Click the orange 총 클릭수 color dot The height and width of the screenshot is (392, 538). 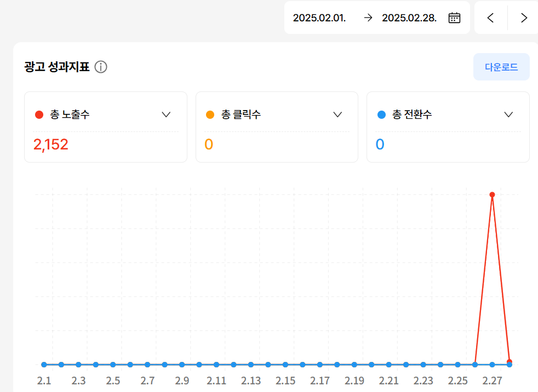(210, 114)
